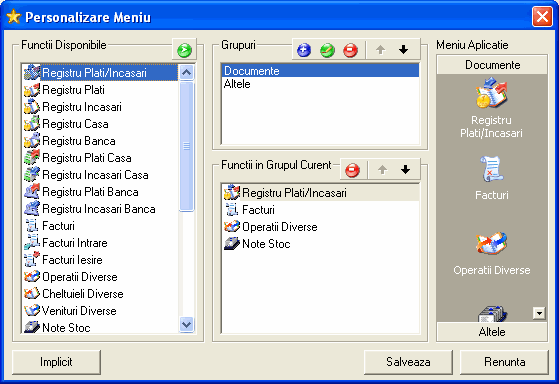Click Operatii Diverse icon in Meniu Aplicatie
The image size is (559, 384).
coord(491,243)
